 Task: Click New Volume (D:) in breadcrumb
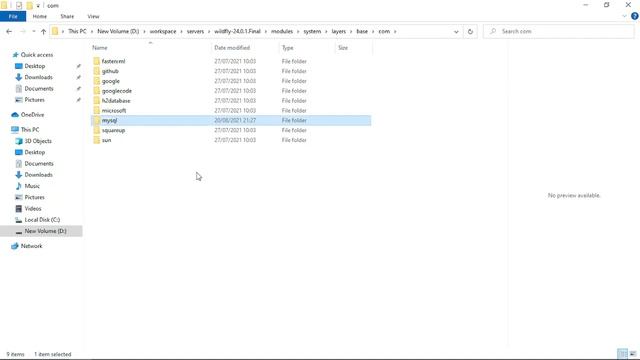(x=118, y=31)
